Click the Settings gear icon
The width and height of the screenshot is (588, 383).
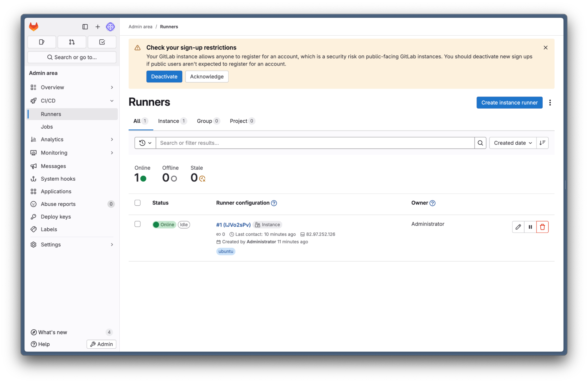[x=34, y=245]
